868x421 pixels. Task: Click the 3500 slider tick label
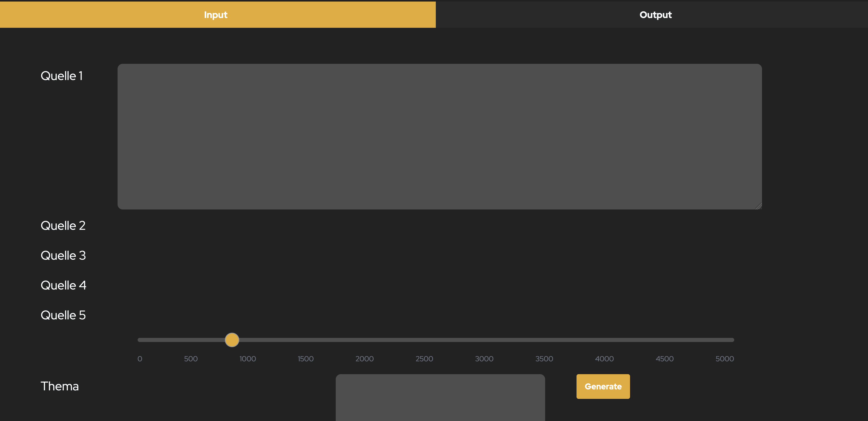(544, 359)
